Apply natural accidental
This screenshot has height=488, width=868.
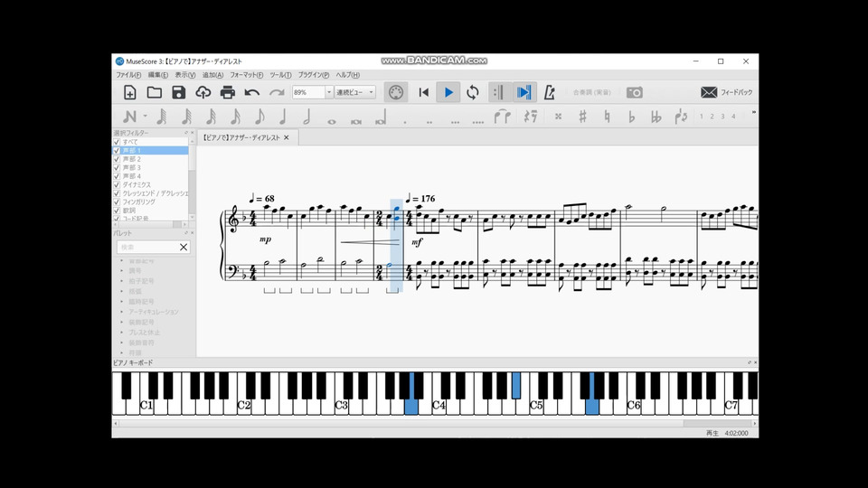click(x=608, y=117)
